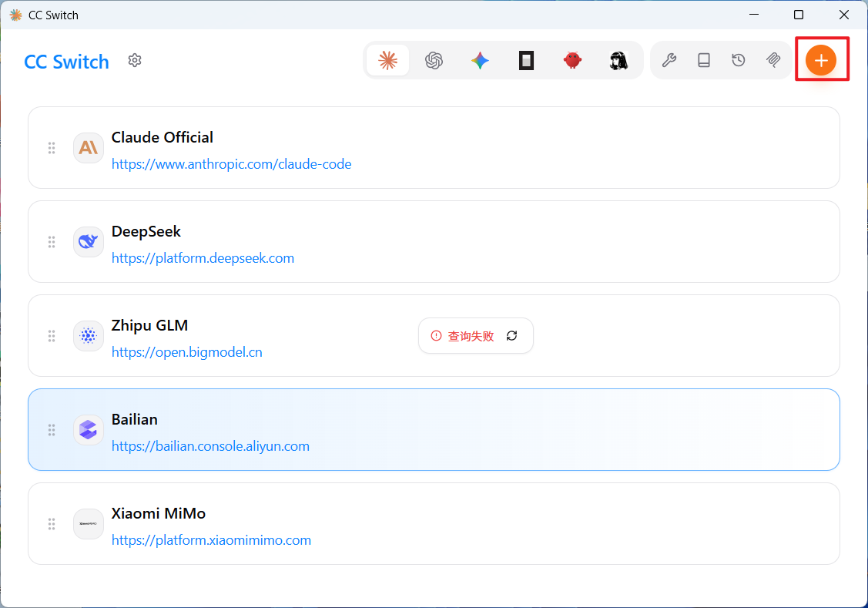This screenshot has width=868, height=608.
Task: Open the history clock icon
Action: tap(739, 60)
